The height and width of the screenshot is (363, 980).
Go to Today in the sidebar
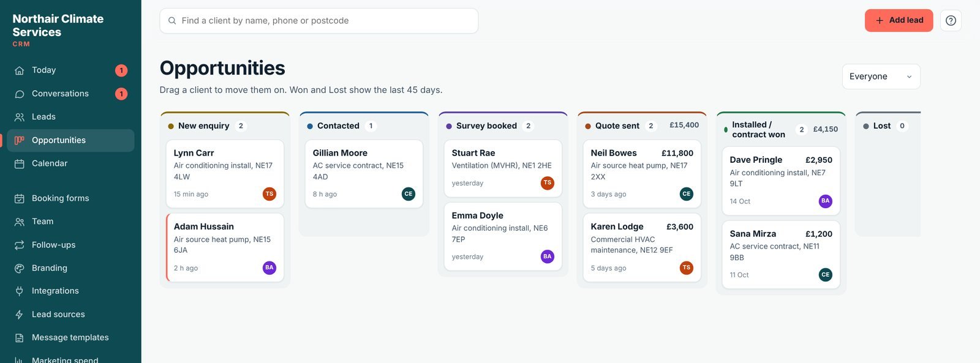point(70,70)
